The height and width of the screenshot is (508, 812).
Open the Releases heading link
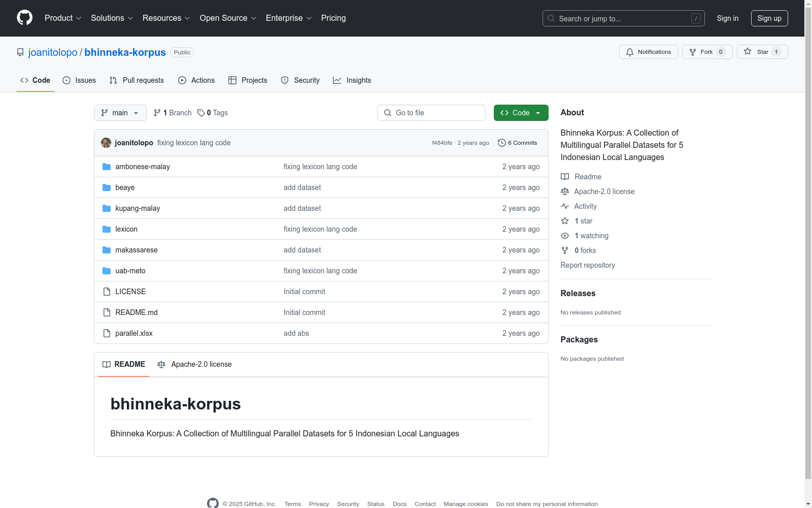pos(578,293)
